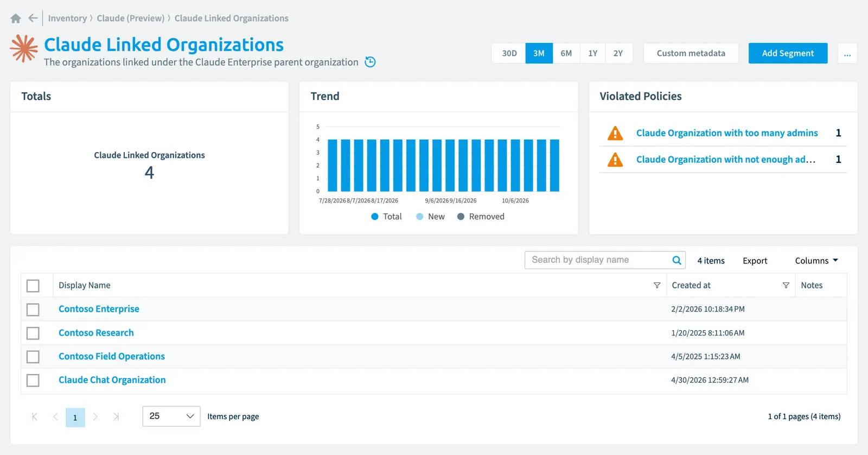The width and height of the screenshot is (868, 455).
Task: Open the Contoso Research link
Action: [x=96, y=333]
